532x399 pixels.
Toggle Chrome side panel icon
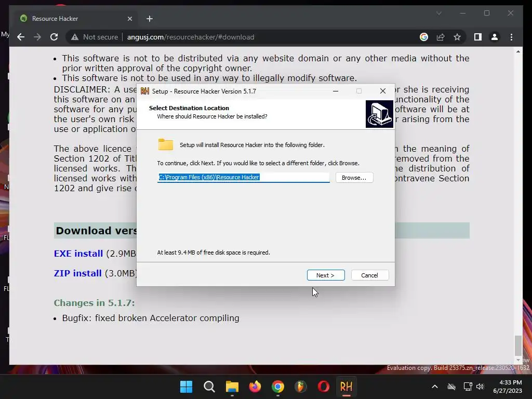tap(478, 37)
